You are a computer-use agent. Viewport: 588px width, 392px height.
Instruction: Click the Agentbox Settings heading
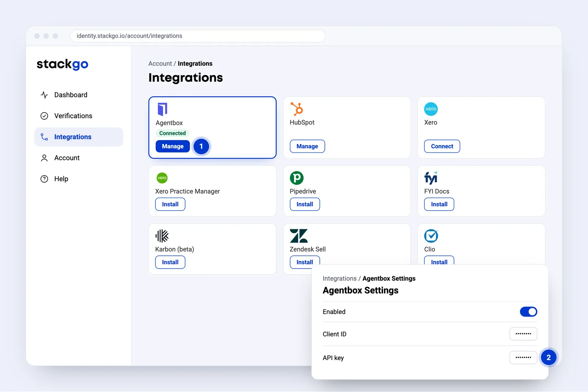(x=361, y=290)
